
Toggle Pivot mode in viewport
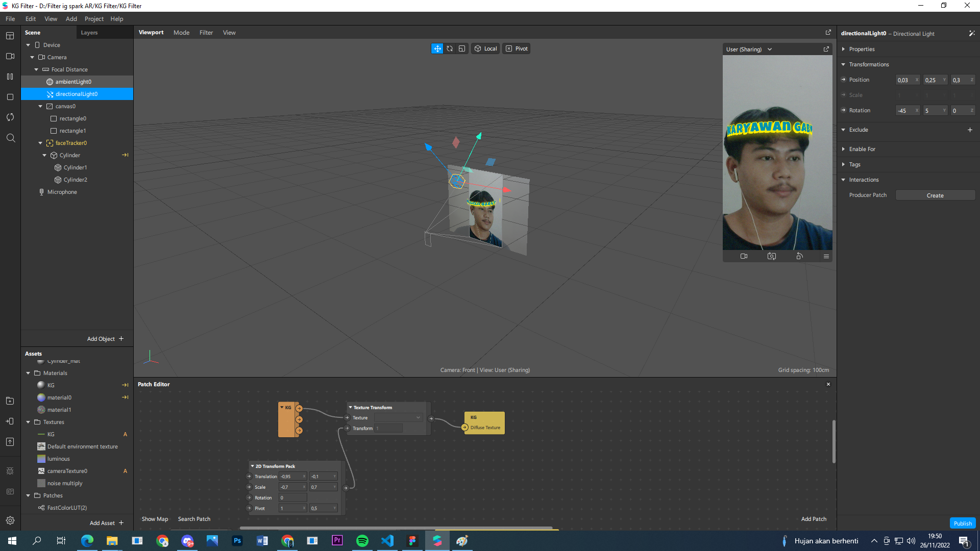[x=517, y=48]
